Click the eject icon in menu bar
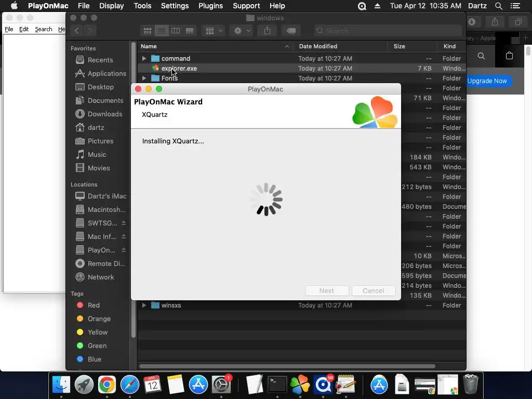This screenshot has height=399, width=532. 377,6
